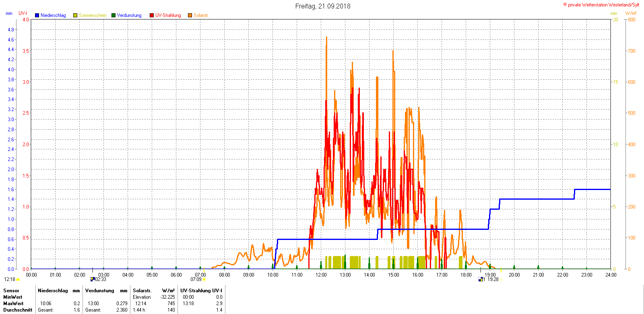Click the UV average value 1.4
Screen dimensions: 644x314
219,310
